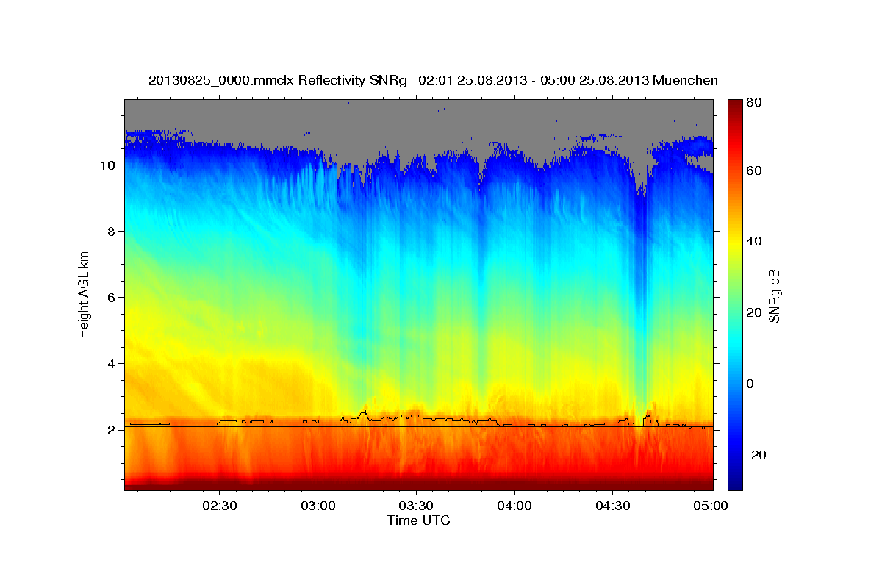Click the colorbar value label 60
Viewport: 882px width, 588px height.
753,171
